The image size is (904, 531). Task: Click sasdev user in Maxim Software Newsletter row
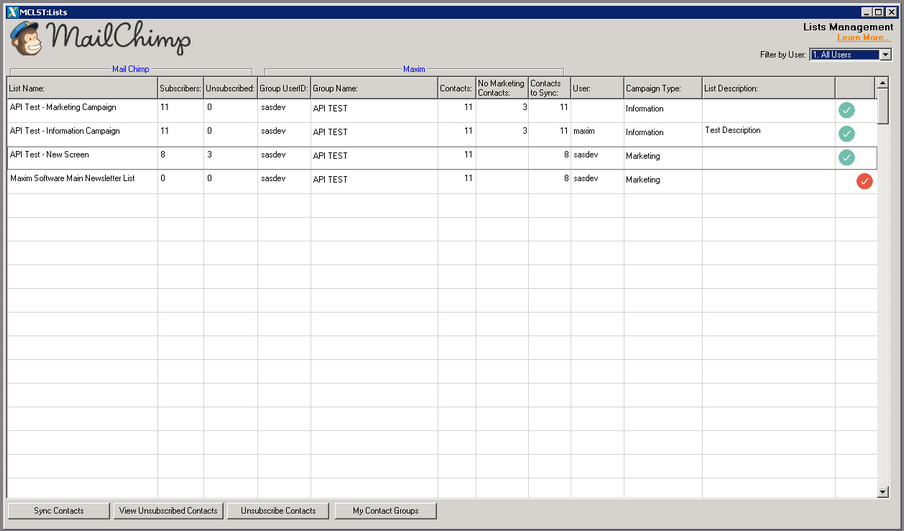(x=586, y=178)
